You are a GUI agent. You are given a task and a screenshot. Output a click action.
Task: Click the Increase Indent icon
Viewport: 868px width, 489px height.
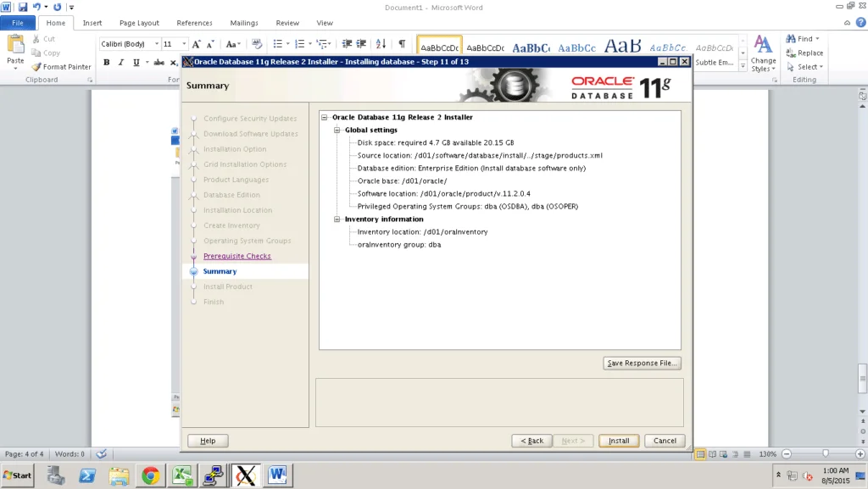pos(361,44)
